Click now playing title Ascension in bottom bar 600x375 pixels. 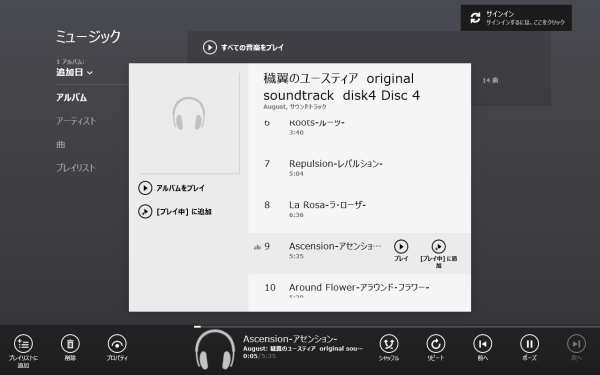[x=290, y=339]
